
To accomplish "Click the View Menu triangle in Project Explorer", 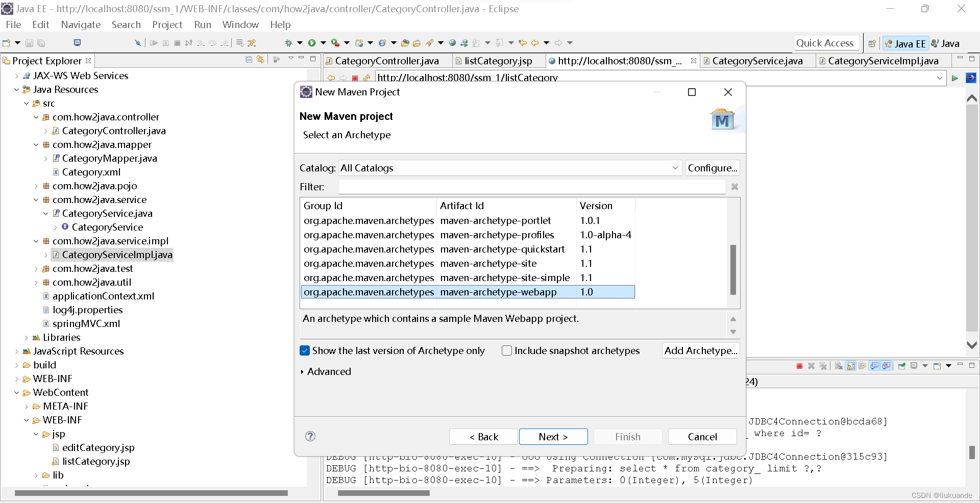I will click(290, 58).
